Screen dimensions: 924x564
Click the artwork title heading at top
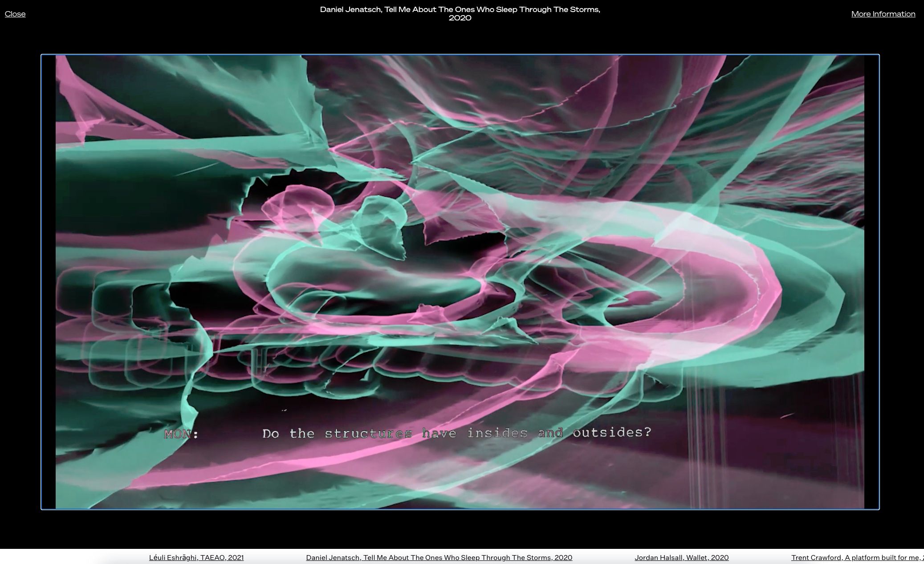460,9
